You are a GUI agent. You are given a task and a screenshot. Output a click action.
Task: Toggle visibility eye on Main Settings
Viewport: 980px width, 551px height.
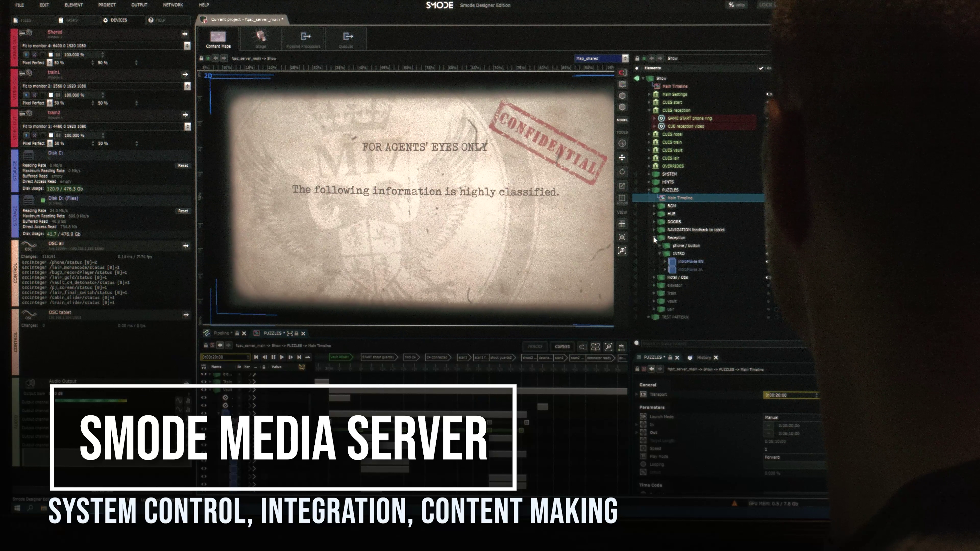[769, 94]
